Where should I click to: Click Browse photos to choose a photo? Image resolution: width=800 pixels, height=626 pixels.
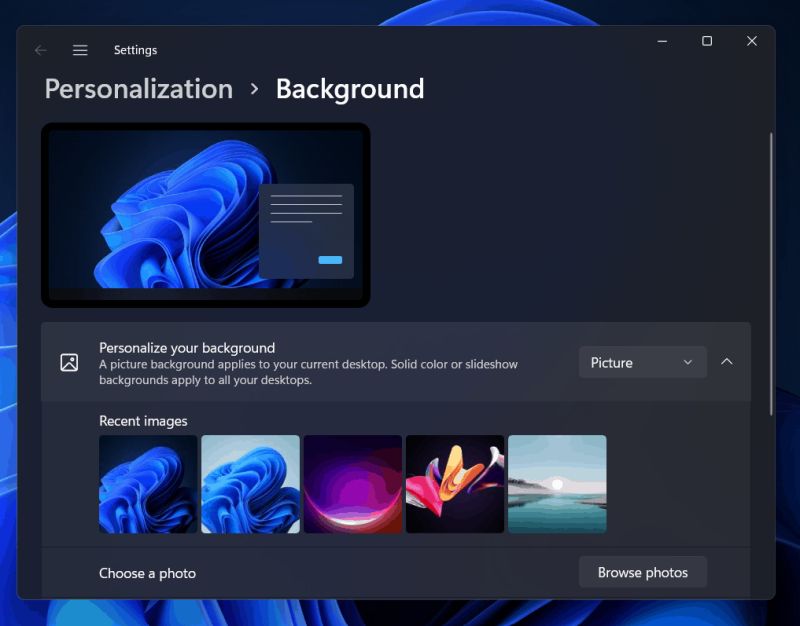pos(642,572)
